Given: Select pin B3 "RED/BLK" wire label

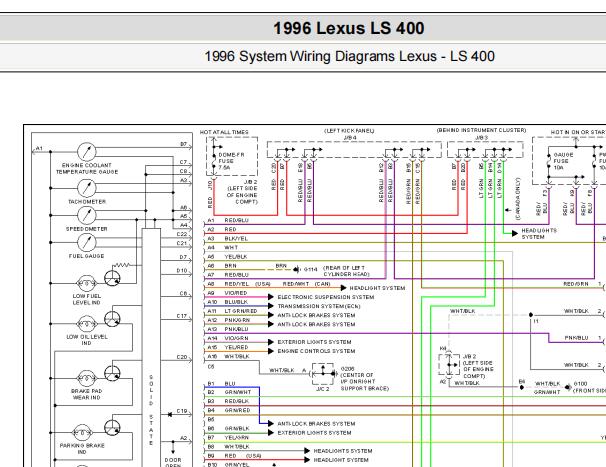Looking at the screenshot, I should click(237, 401).
